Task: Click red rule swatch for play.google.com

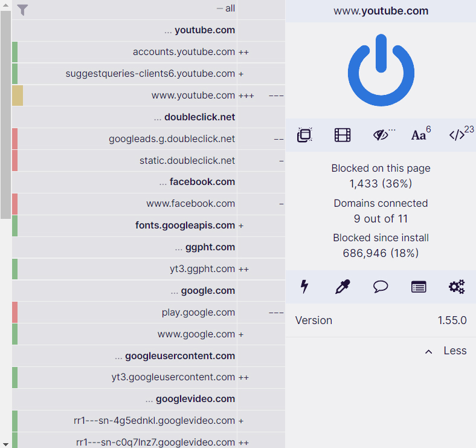Action: click(15, 313)
